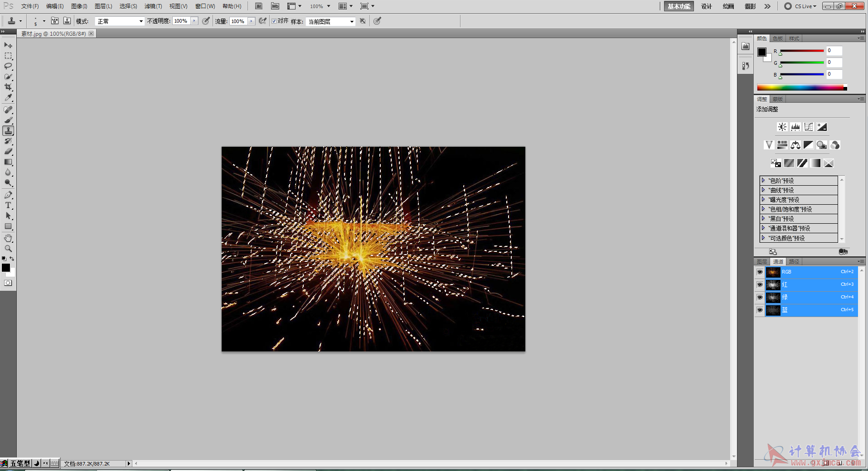Hide the Red channel eye icon
This screenshot has width=868, height=471.
point(760,284)
